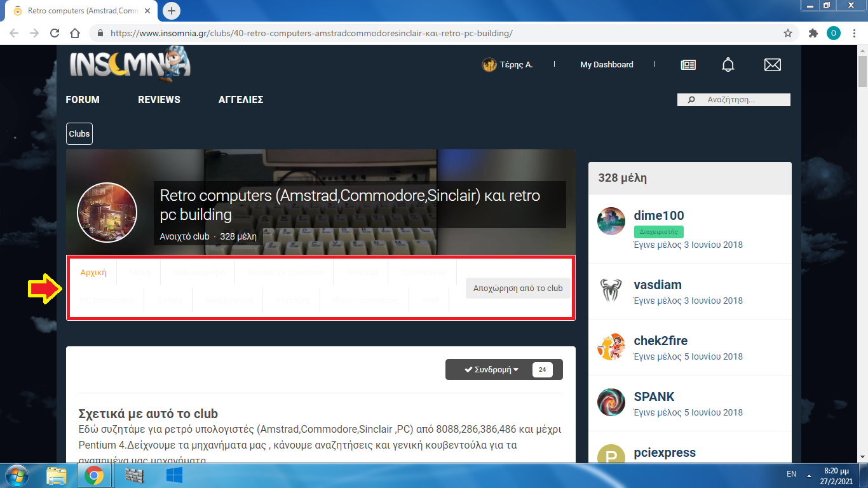Open the ΑΓΓΕΛΙΕΣ menu
This screenshot has height=488, width=868.
(241, 100)
